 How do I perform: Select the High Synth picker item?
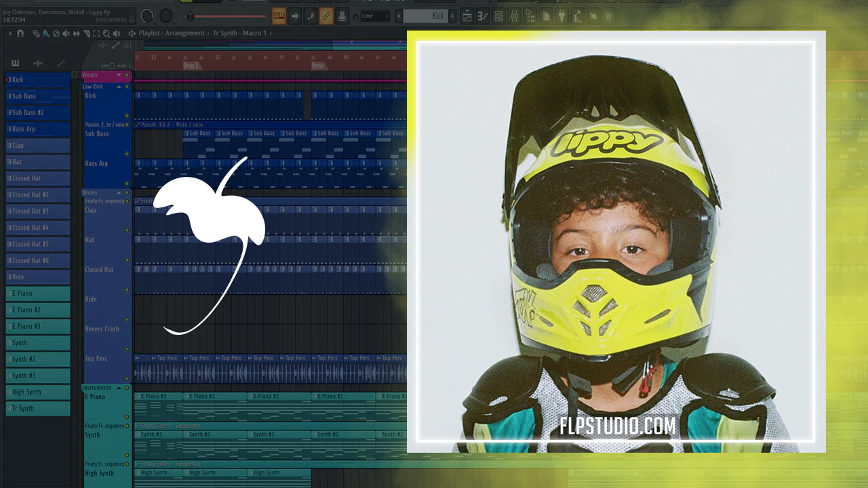[37, 392]
